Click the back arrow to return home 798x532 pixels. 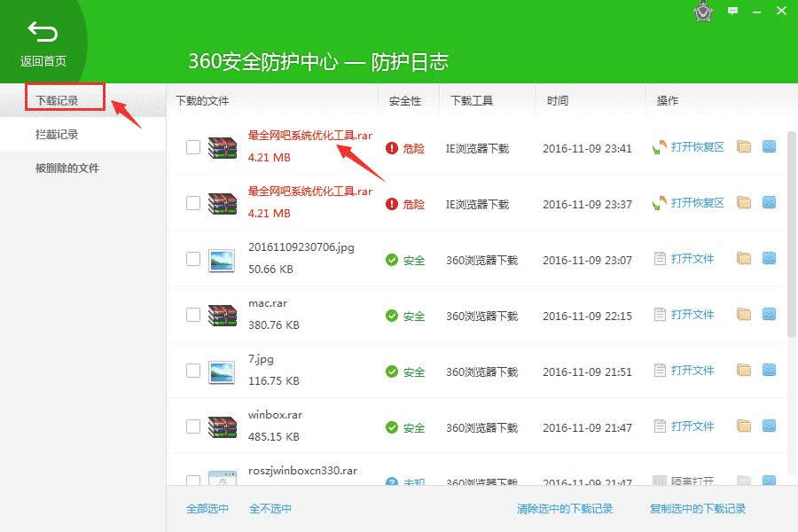click(x=43, y=33)
